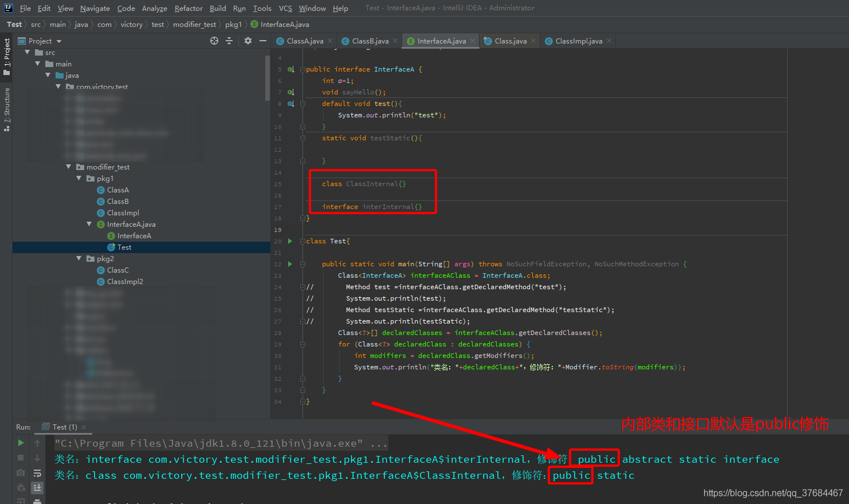Viewport: 849px width, 504px height.
Task: Collapse the java folder
Action: point(48,75)
